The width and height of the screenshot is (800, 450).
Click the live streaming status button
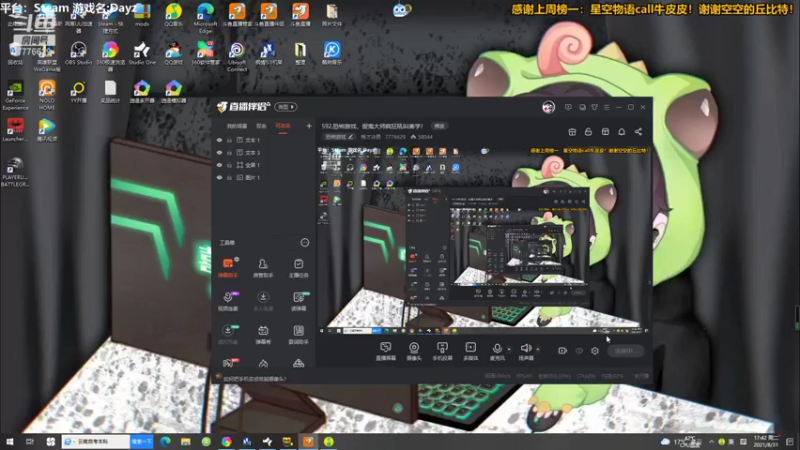click(x=625, y=351)
